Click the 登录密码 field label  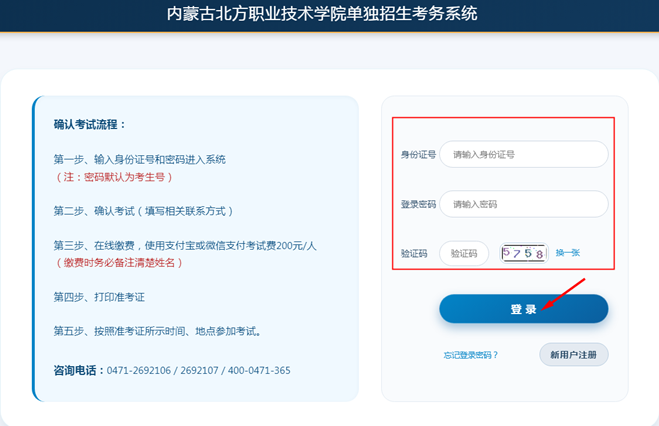pos(418,204)
